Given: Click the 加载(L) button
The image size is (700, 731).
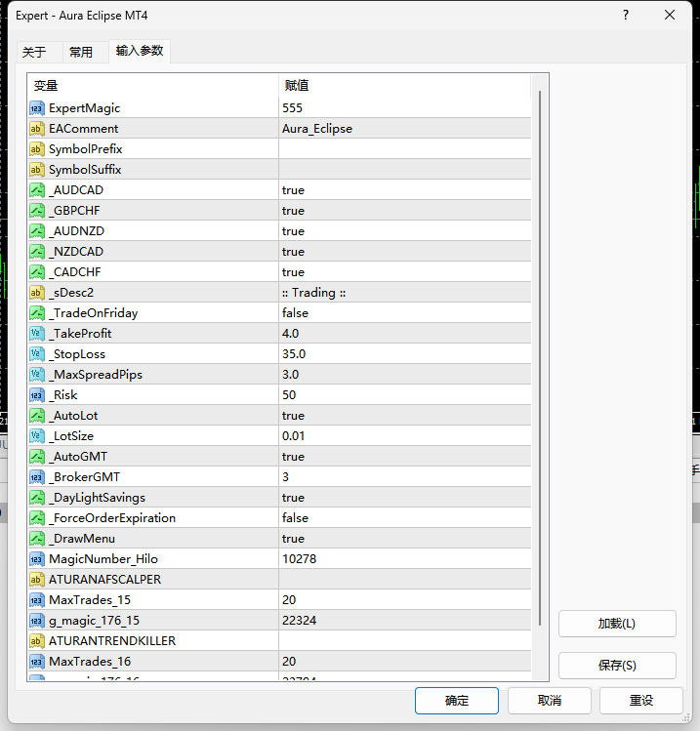Looking at the screenshot, I should coord(617,624).
